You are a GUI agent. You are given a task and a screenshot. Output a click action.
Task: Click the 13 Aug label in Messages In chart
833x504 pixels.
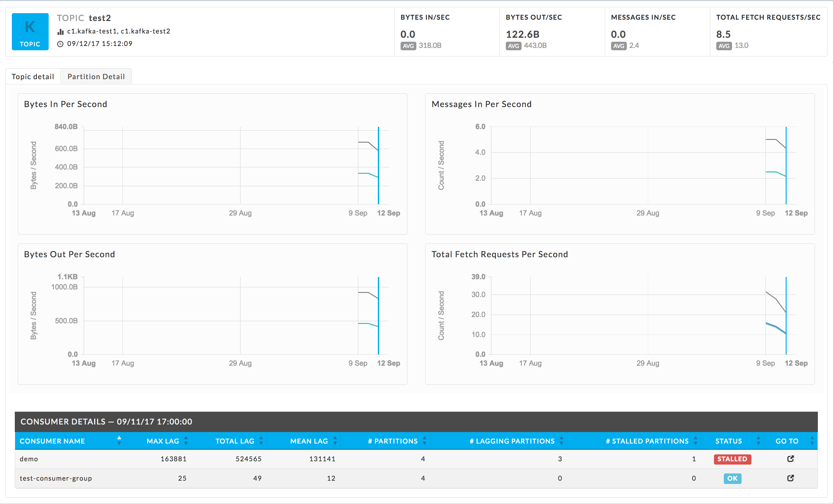[491, 213]
